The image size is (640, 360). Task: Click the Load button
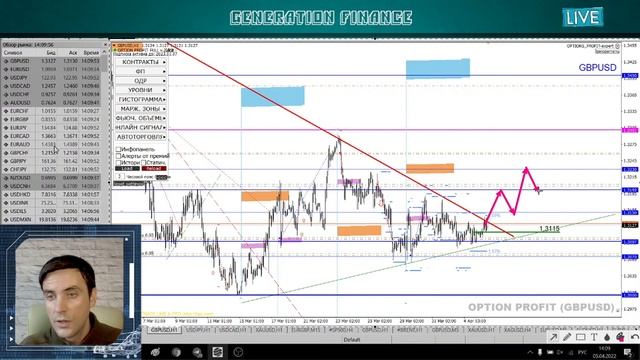click(128, 169)
